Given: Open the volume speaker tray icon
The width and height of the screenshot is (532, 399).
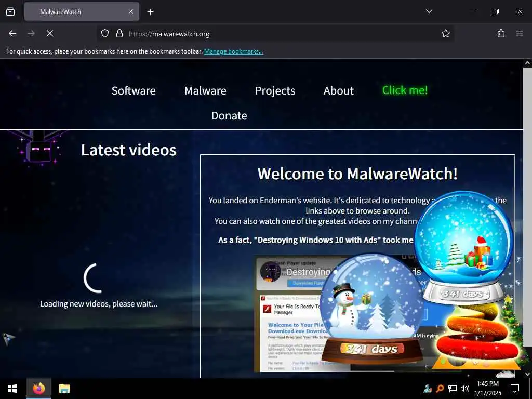Looking at the screenshot, I should click(x=465, y=389).
